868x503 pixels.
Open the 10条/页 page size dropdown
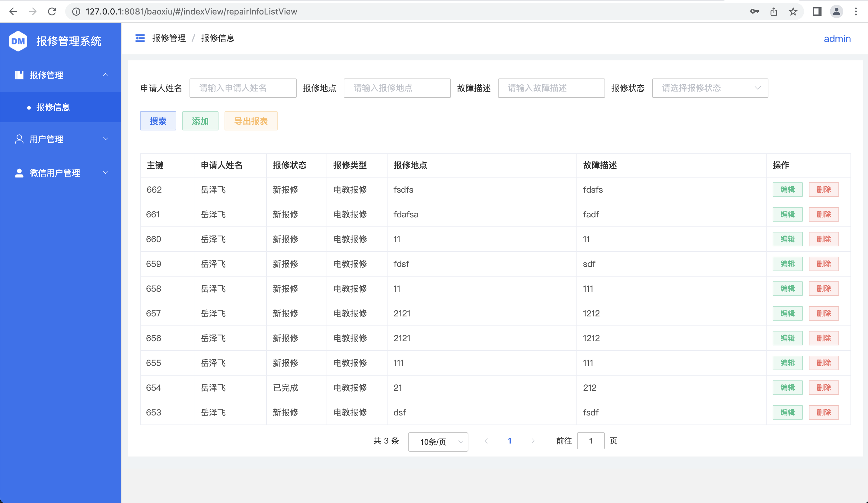(x=438, y=442)
